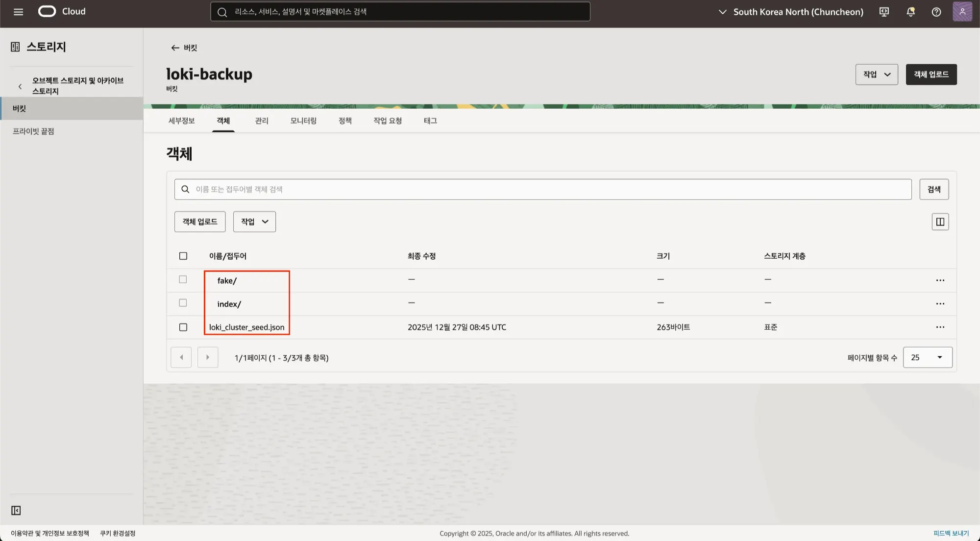Open the items-per-page 25 dropdown
The height and width of the screenshot is (541, 980).
point(927,358)
